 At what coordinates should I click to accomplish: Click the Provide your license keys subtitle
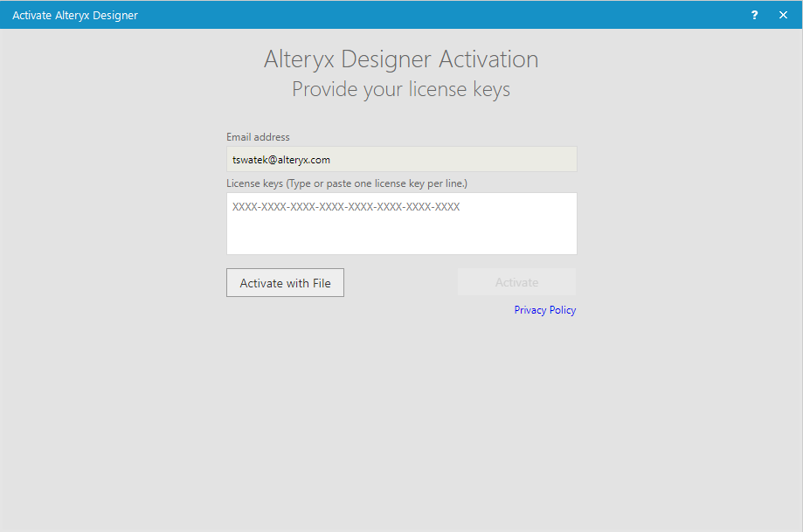[400, 88]
